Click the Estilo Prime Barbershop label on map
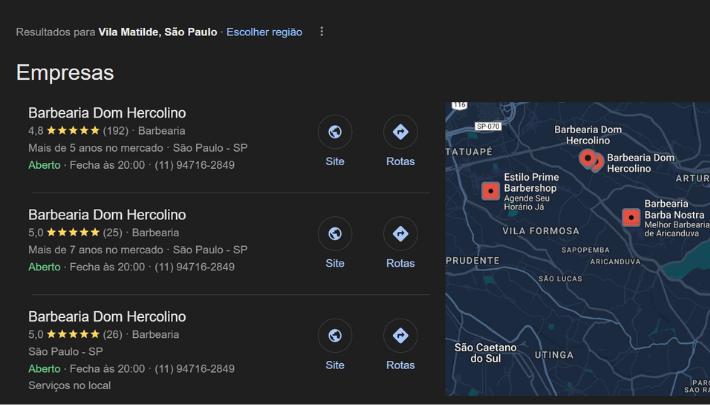This screenshot has height=405, width=710. (531, 183)
